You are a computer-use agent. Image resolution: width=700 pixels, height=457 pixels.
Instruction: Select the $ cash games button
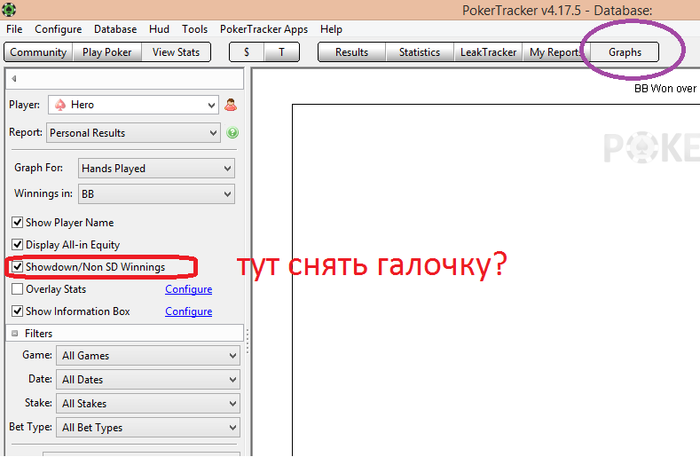click(247, 52)
